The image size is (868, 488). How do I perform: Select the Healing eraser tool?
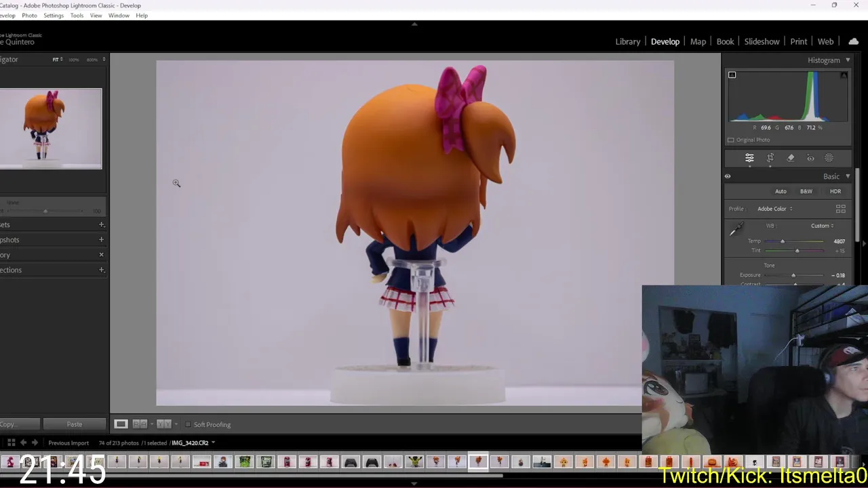coord(791,158)
